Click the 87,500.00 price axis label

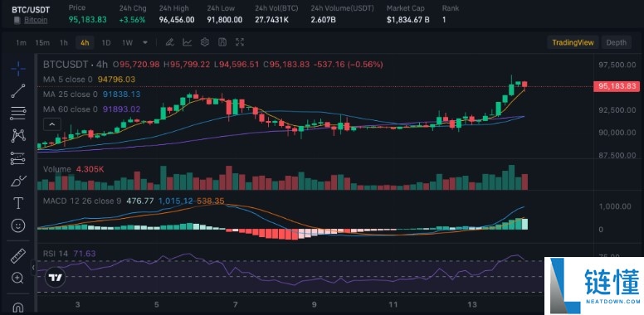point(617,155)
